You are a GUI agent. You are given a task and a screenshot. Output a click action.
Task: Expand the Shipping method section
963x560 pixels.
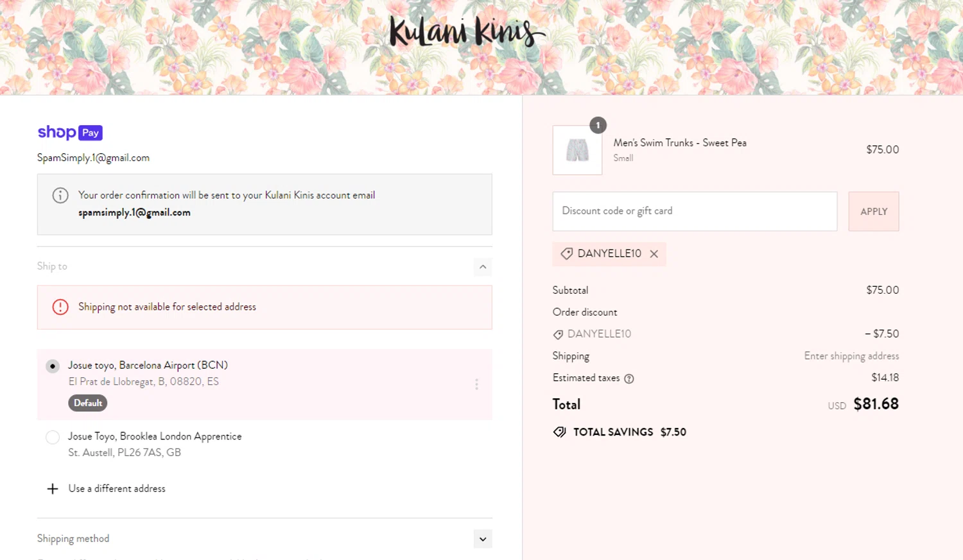coord(483,539)
